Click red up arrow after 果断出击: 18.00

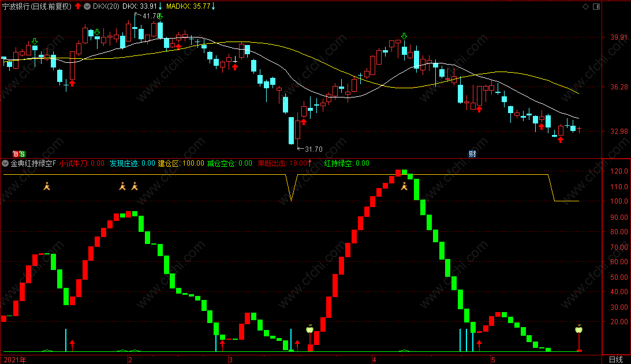coord(310,163)
